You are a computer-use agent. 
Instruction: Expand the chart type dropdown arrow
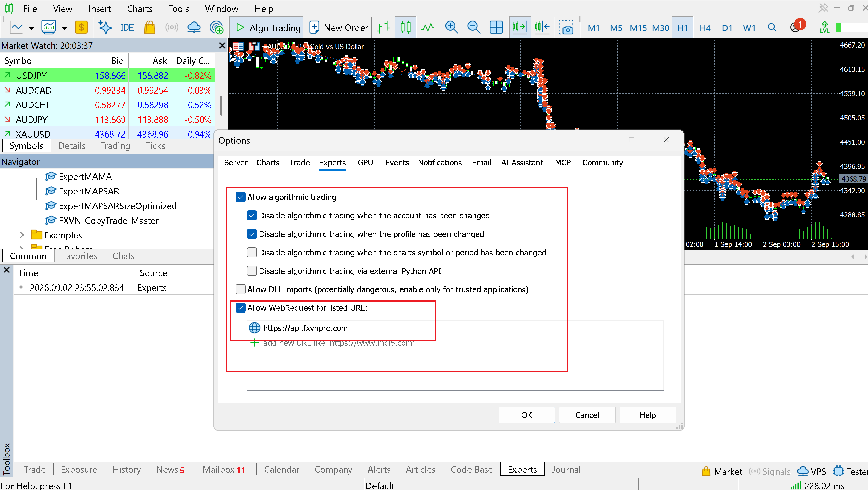(x=32, y=28)
